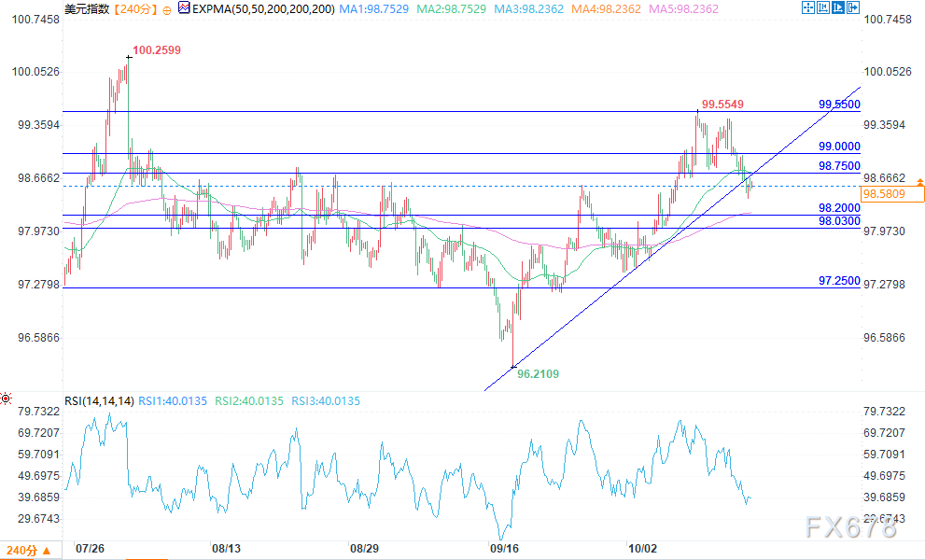Click the second icon in the top-right toolbar
The width and height of the screenshot is (925, 560).
tap(825, 7)
